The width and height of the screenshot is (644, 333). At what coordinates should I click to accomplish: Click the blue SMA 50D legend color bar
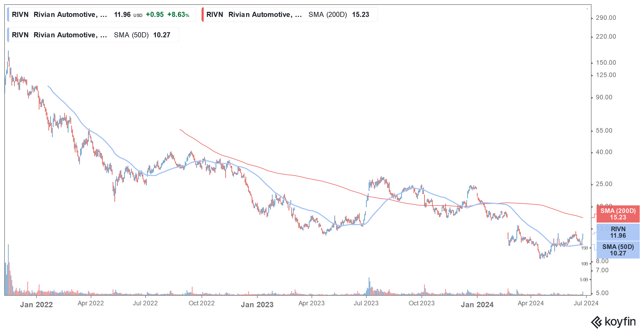coord(8,35)
